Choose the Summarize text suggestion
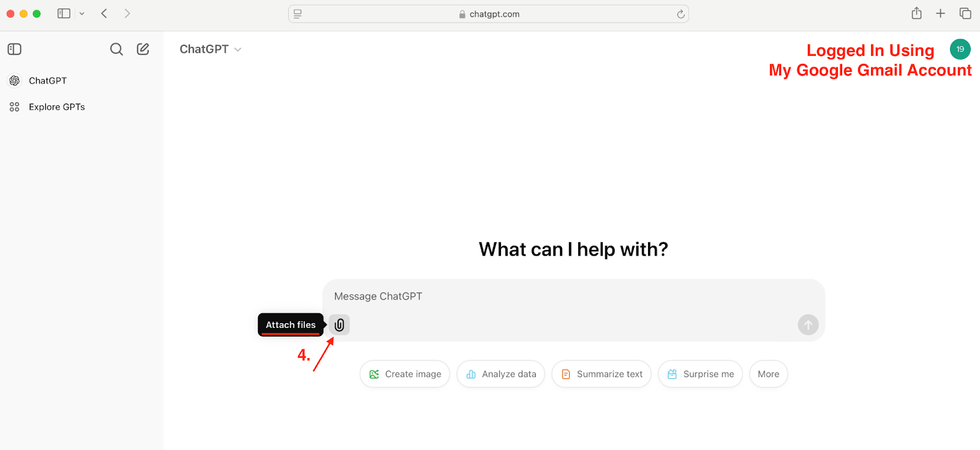Screen dimensions: 980x450 tap(601, 374)
